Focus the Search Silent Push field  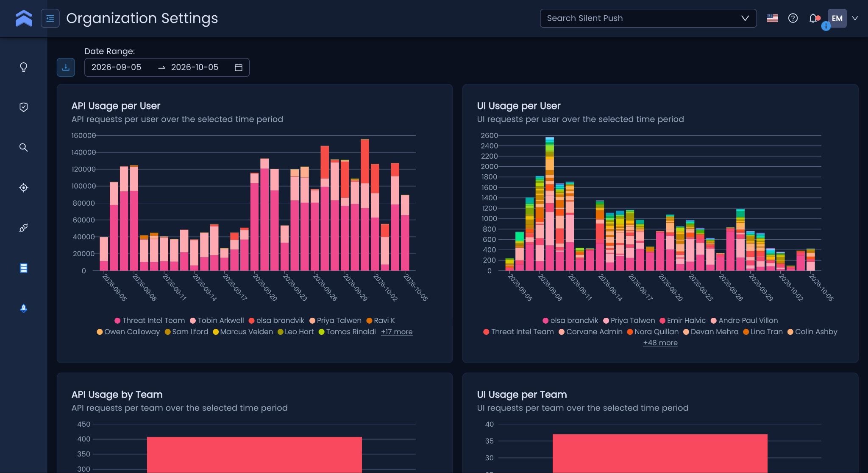click(x=648, y=18)
